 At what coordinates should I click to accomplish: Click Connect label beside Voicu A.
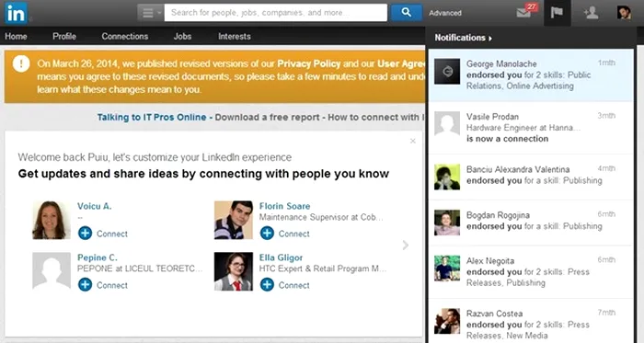112,234
